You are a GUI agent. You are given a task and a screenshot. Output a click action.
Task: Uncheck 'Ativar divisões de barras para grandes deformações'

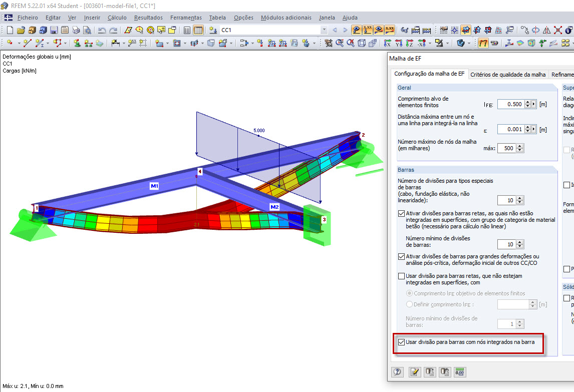pyautogui.click(x=402, y=256)
